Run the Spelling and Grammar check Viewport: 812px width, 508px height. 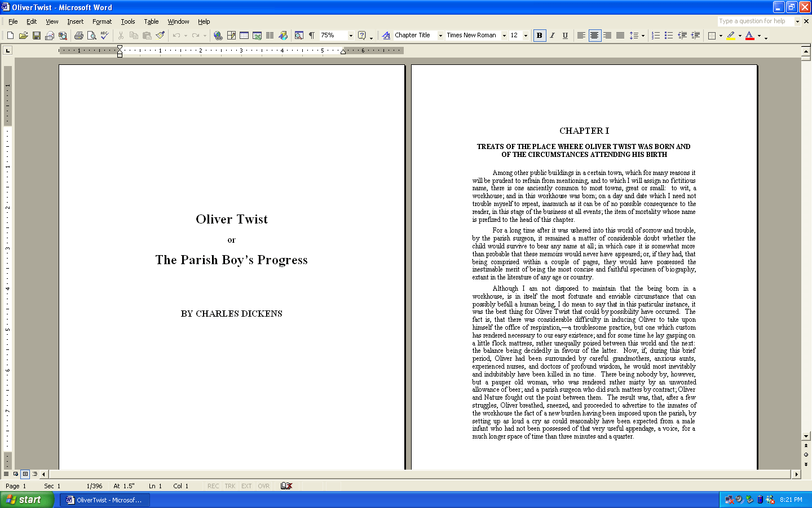point(104,36)
